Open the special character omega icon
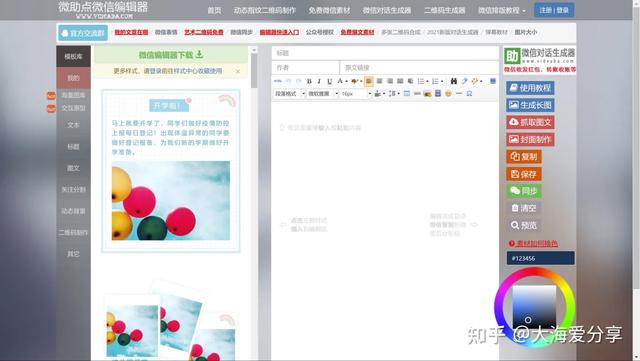 [469, 94]
